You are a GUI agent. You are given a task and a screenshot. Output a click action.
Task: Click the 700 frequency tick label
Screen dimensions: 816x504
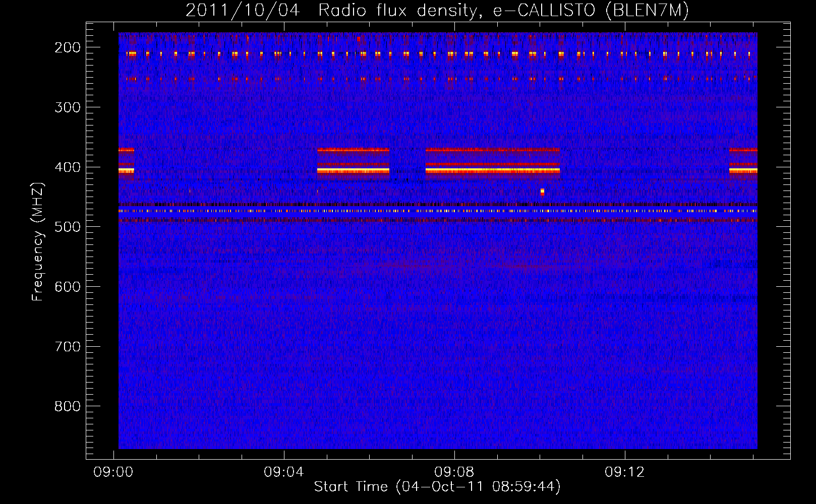[68, 347]
